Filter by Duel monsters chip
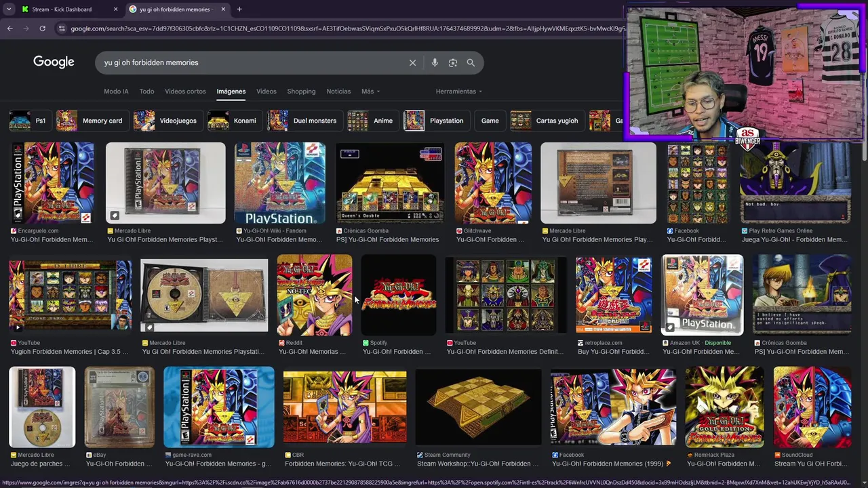 tap(304, 121)
